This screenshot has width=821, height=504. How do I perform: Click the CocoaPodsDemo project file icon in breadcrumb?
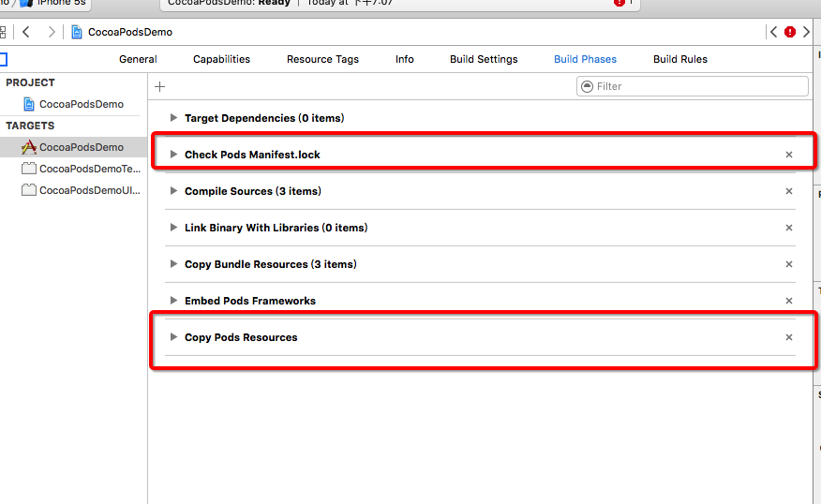(x=77, y=32)
